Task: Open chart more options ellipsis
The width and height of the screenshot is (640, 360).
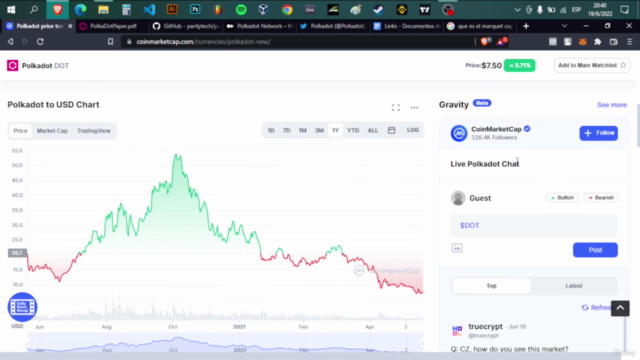Action: pos(414,107)
